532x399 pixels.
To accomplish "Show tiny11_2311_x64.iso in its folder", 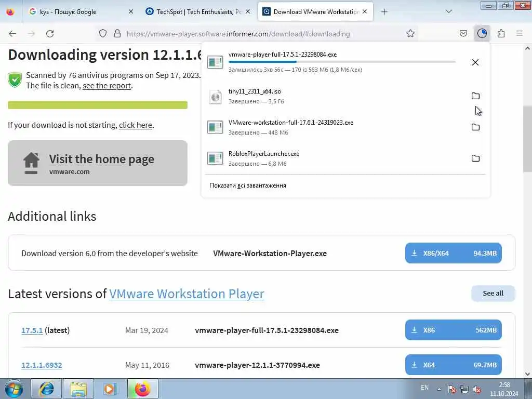I will point(476,96).
